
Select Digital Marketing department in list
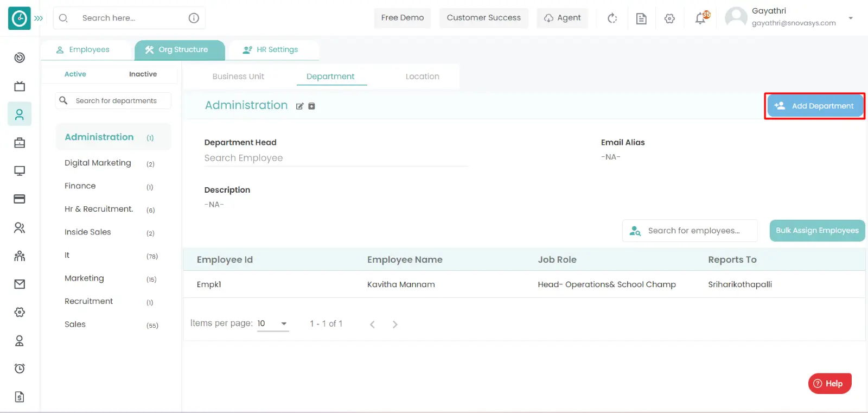98,163
